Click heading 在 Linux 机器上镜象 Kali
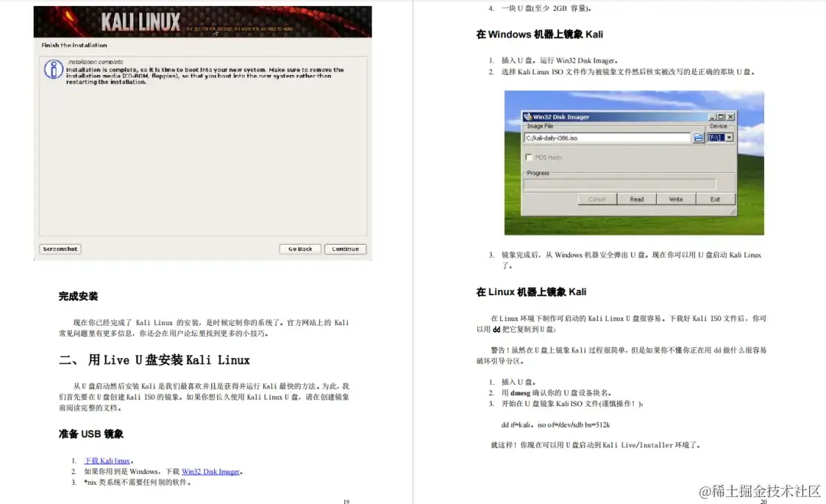826x504 pixels. point(531,291)
